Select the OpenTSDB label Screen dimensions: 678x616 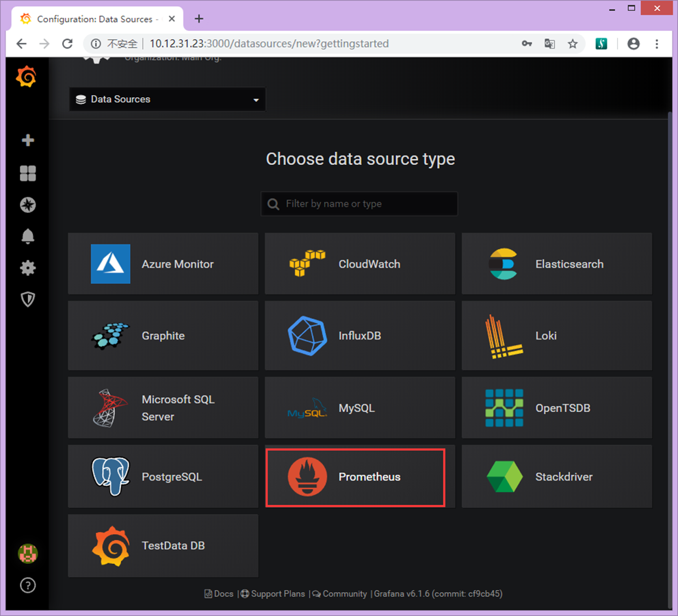coord(563,409)
